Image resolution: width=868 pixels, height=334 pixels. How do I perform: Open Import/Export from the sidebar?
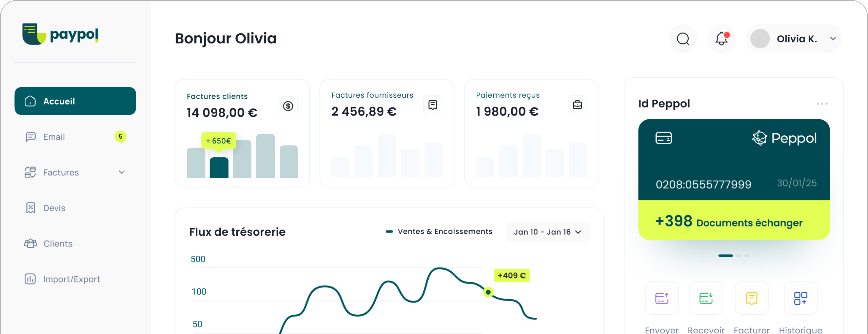72,279
